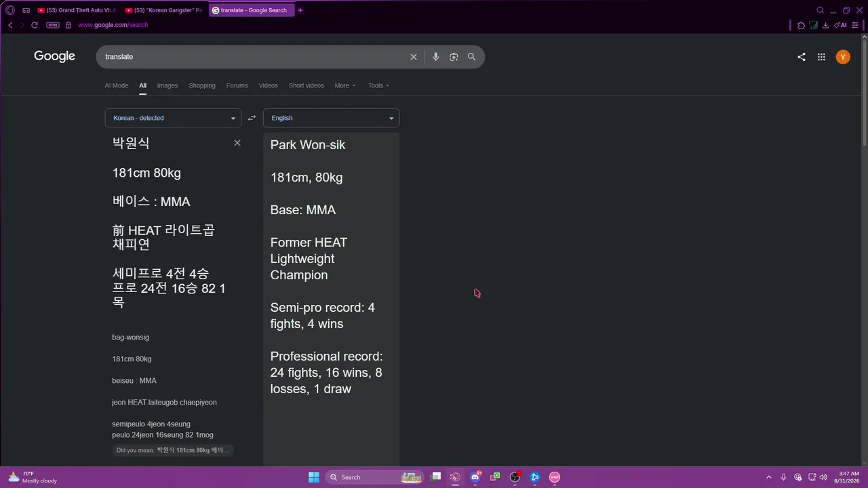Focus the www.google.com address bar
This screenshot has height=488, width=868.
tap(113, 25)
